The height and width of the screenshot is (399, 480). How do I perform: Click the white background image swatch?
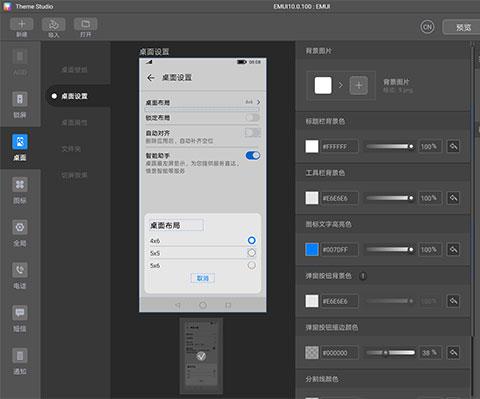323,85
